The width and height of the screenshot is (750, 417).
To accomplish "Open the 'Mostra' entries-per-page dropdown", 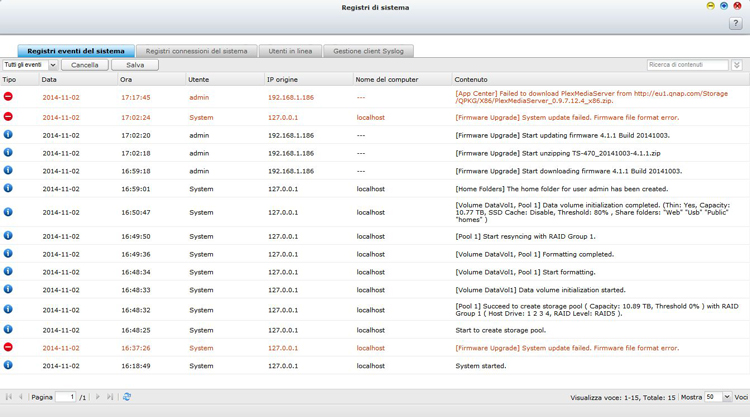I will point(718,397).
